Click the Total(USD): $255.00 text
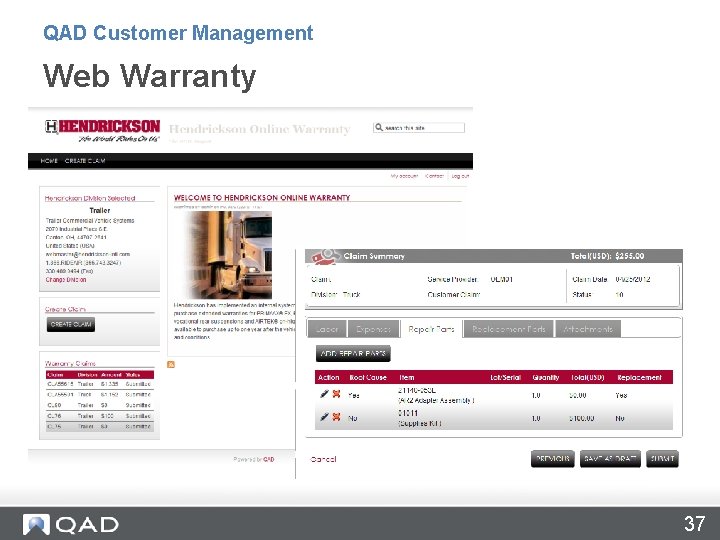The height and width of the screenshot is (540, 720). pos(607,256)
